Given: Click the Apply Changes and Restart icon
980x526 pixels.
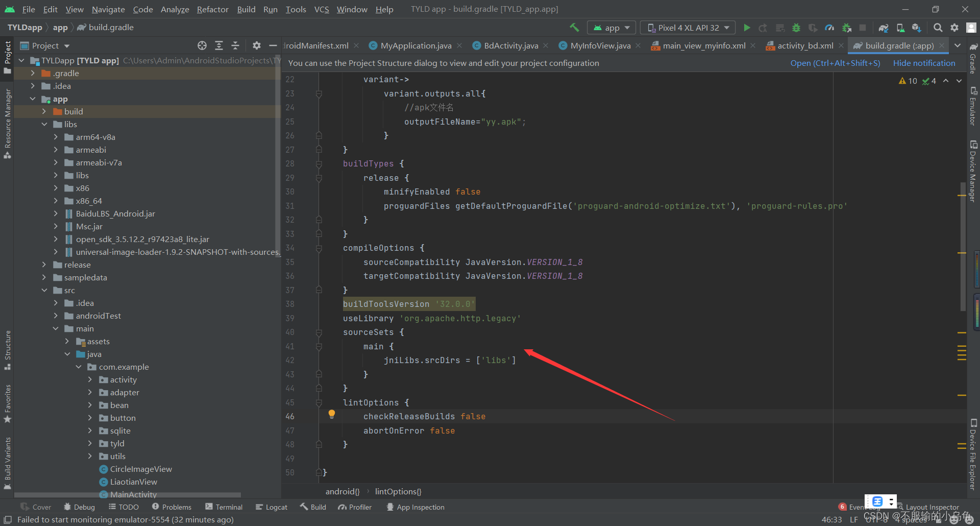Looking at the screenshot, I should tap(763, 28).
